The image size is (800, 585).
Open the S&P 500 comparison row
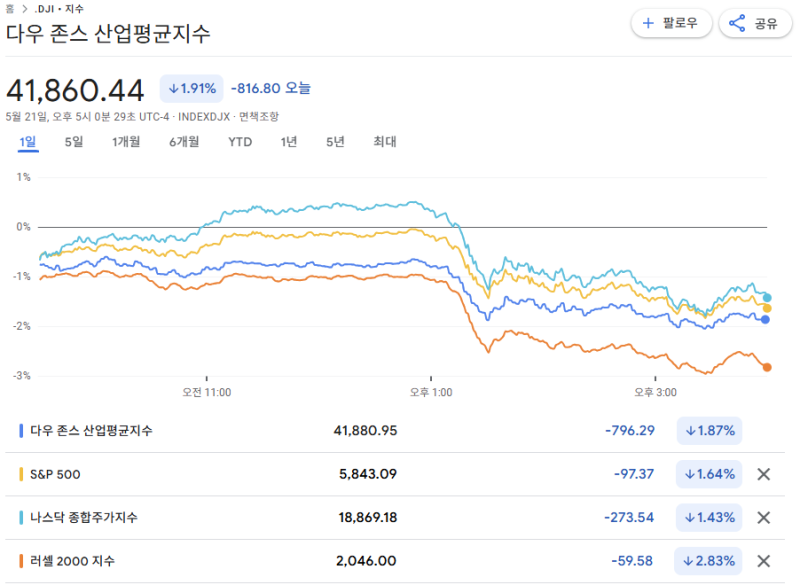[x=395, y=474]
